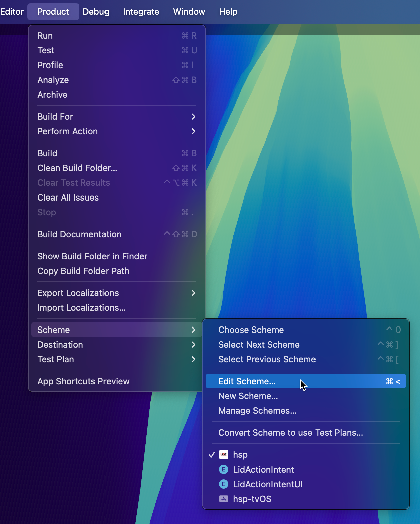Open the Editor menu
This screenshot has height=524, width=420.
tap(12, 12)
